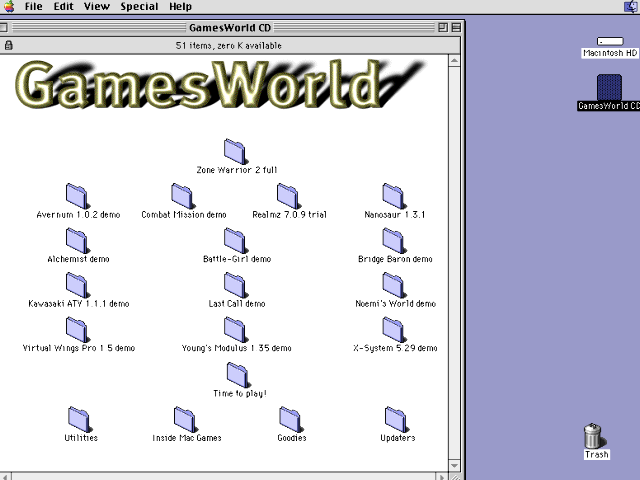640x480 pixels.
Task: Select the Last Call demo folder
Action: click(235, 285)
